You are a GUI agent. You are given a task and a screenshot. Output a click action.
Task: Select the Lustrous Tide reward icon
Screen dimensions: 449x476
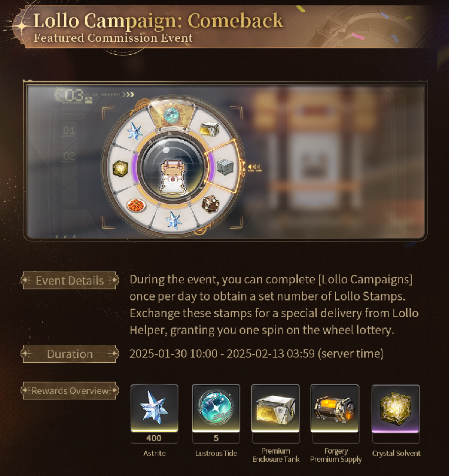(216, 408)
